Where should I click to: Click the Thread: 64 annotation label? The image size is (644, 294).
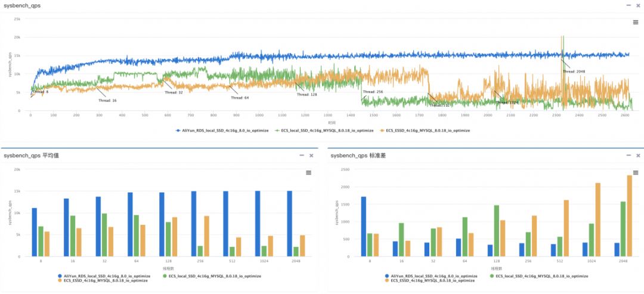[240, 98]
